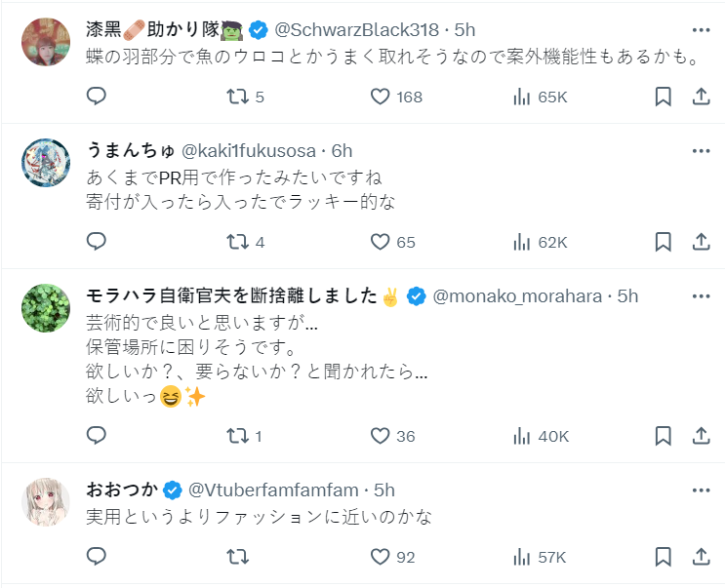The height and width of the screenshot is (588, 725).
Task: Like the tweet with 168 likes
Action: [381, 97]
